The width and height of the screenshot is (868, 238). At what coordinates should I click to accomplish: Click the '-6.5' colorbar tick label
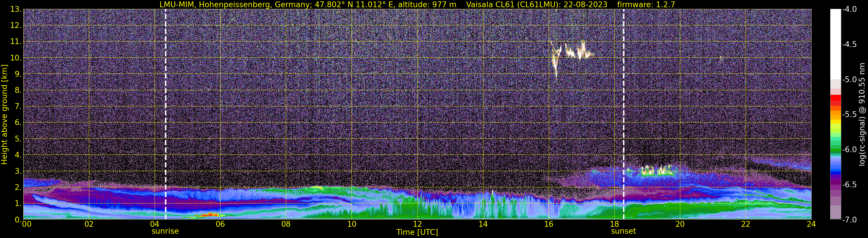849,185
